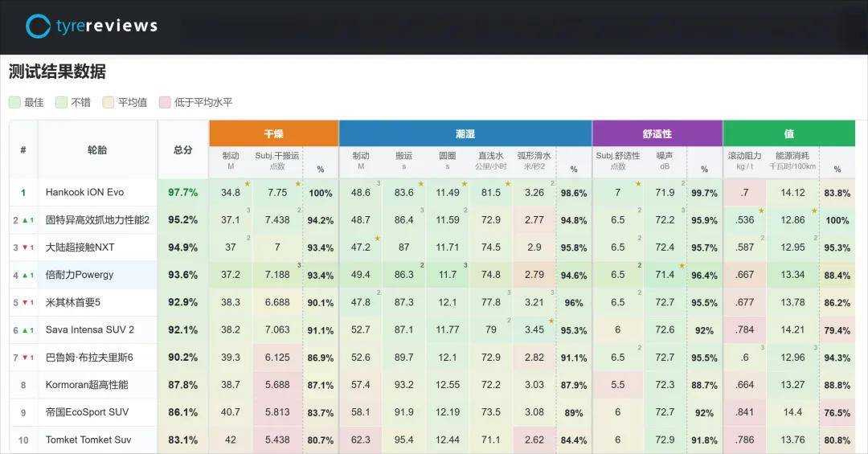Click the gold star beside 7.75 dry handling
This screenshot has height=454, width=868.
298,183
